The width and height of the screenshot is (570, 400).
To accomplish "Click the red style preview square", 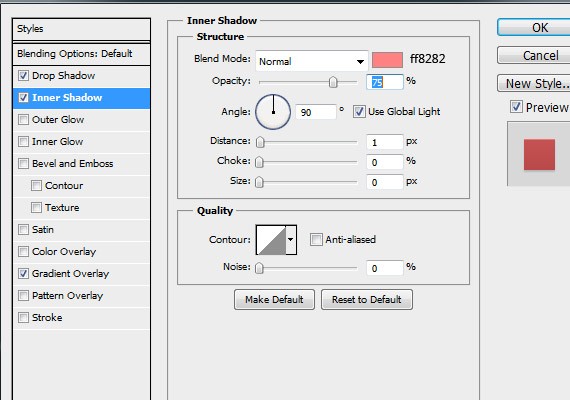I will [x=539, y=155].
